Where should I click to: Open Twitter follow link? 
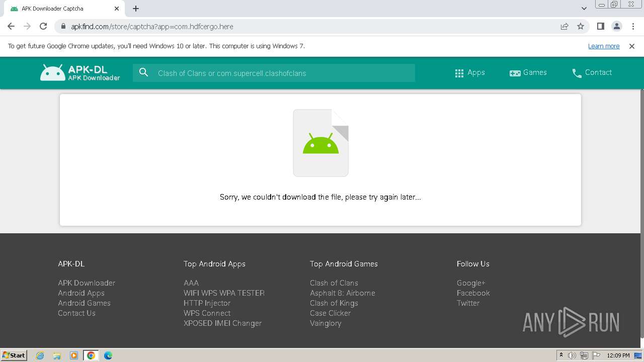[468, 303]
